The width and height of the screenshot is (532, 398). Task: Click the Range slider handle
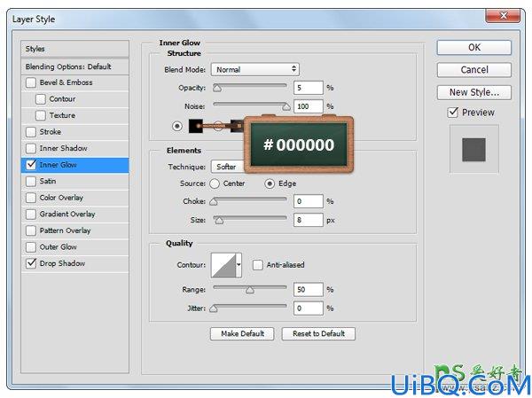click(250, 290)
